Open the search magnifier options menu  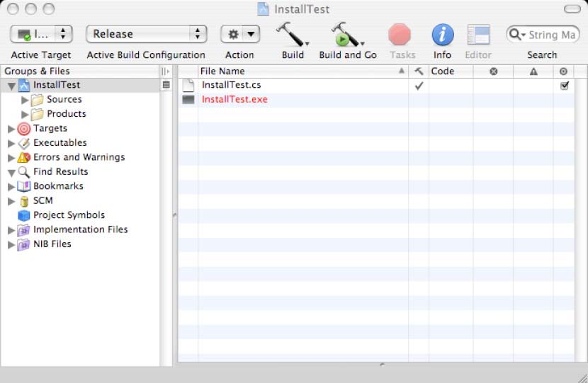tap(517, 35)
